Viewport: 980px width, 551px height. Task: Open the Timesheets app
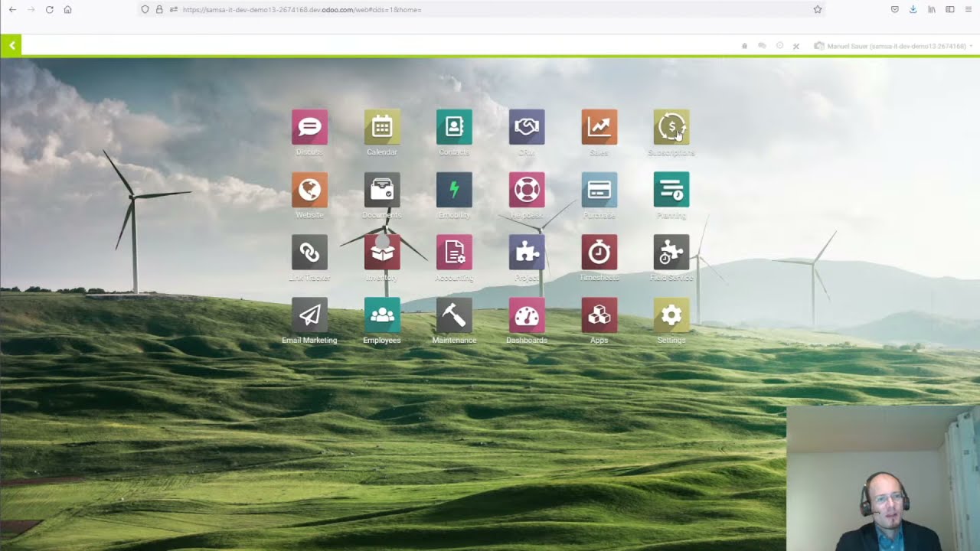(x=599, y=253)
